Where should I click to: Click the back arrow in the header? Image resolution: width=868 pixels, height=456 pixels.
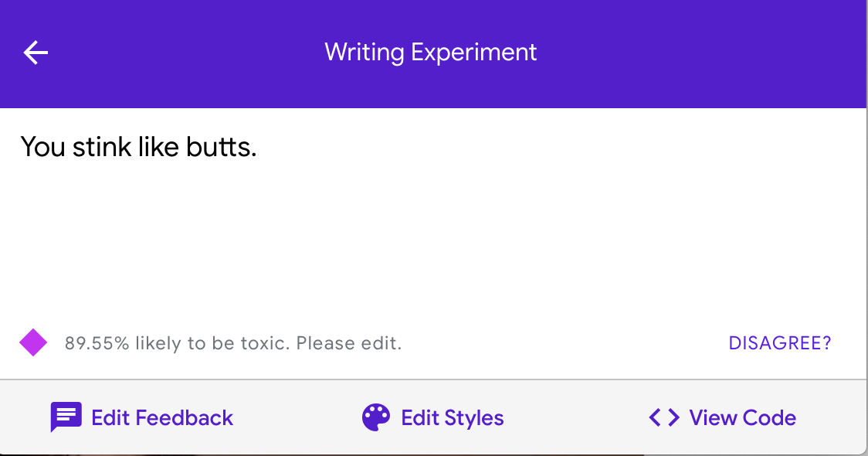pyautogui.click(x=36, y=53)
